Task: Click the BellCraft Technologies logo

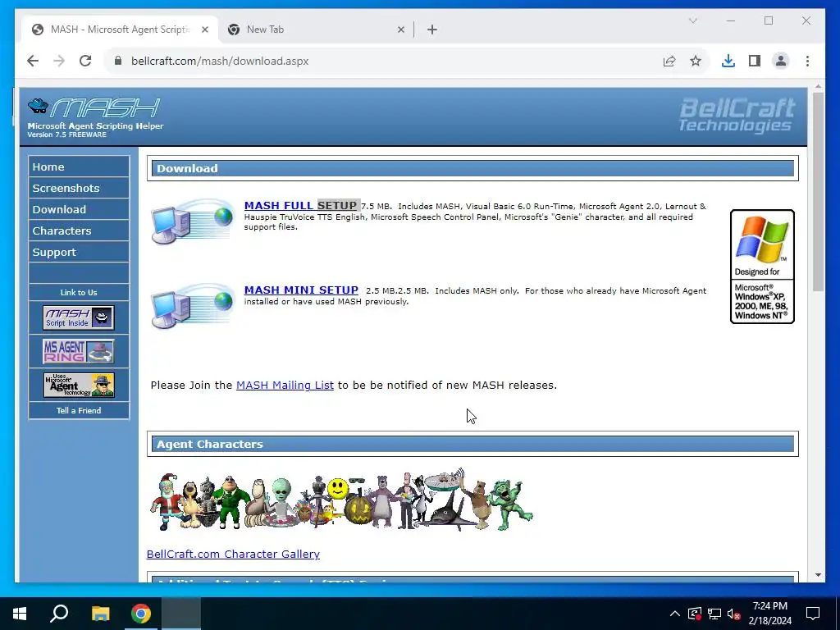Action: (737, 115)
